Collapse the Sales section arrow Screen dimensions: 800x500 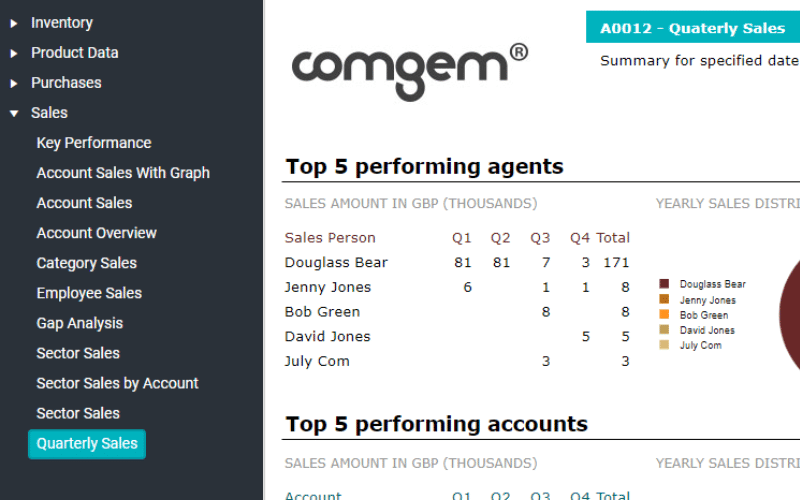click(x=14, y=113)
